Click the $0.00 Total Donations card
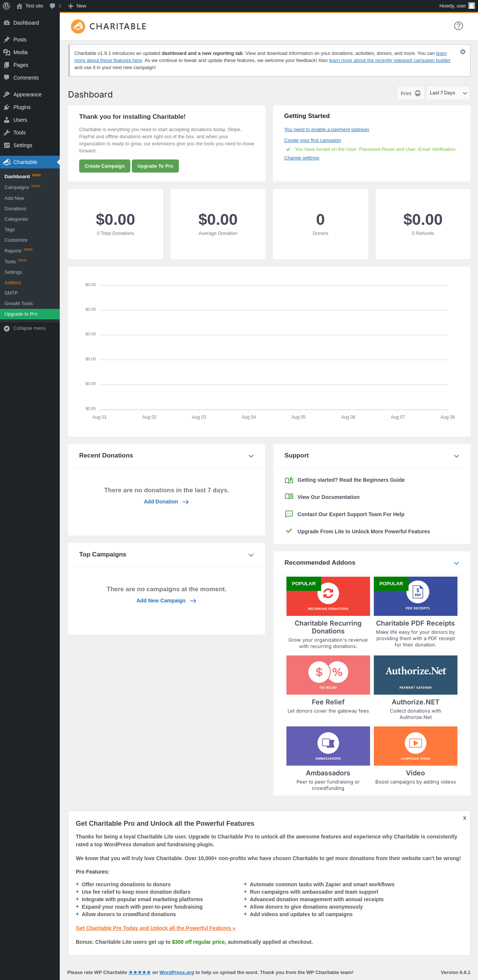Viewport: 478px width, 980px height. (x=115, y=224)
